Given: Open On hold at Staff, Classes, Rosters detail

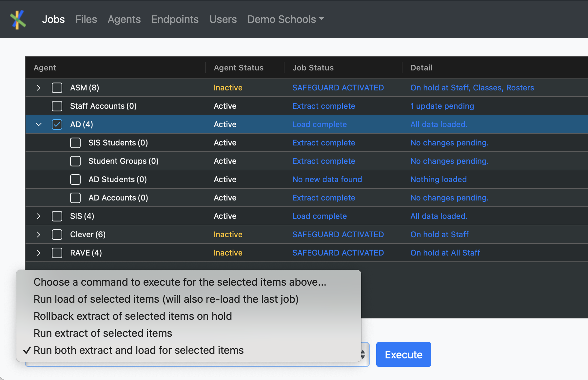Looking at the screenshot, I should (472, 88).
